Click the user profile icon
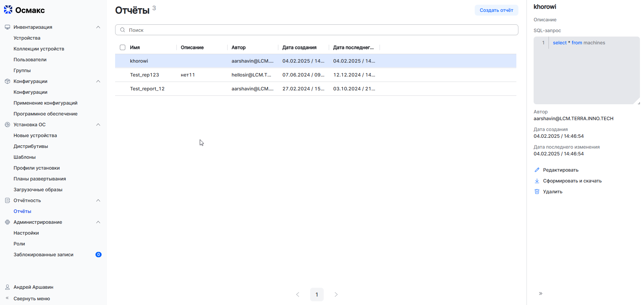 coord(7,287)
